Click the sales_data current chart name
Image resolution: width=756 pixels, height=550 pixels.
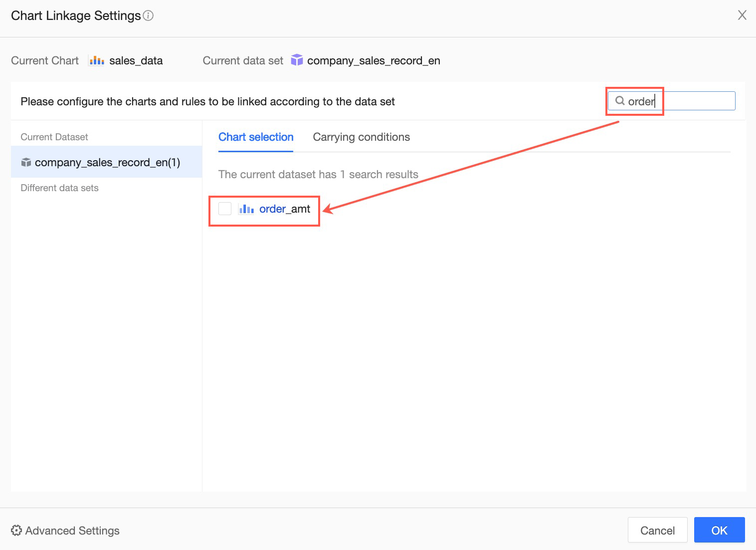tap(136, 61)
